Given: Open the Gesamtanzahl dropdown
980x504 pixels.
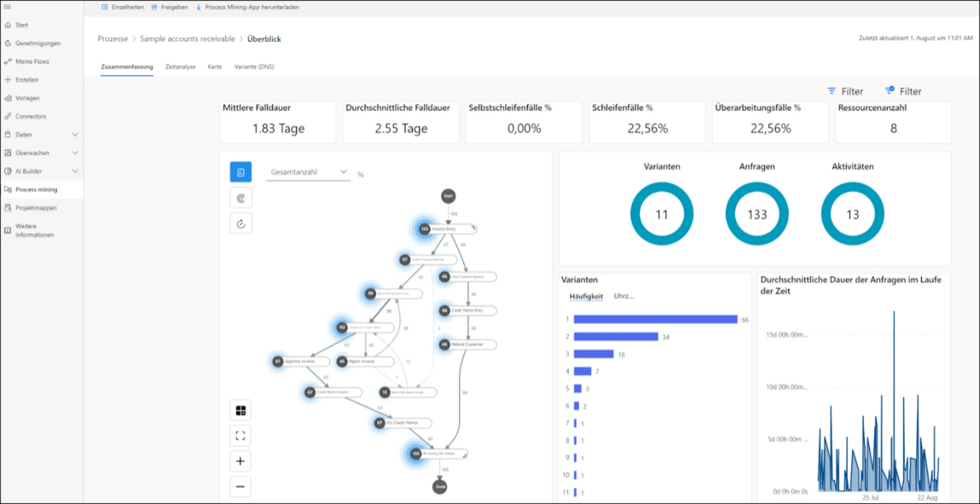Looking at the screenshot, I should [308, 172].
